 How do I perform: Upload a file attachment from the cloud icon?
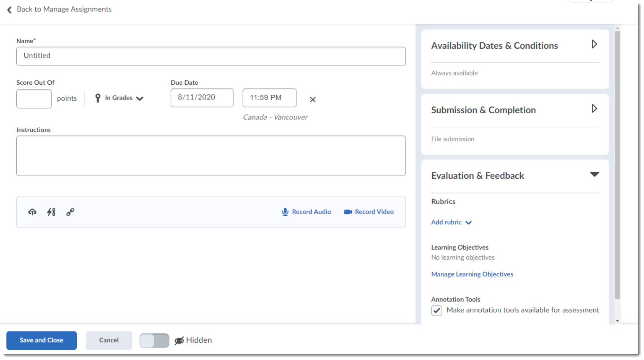32,212
